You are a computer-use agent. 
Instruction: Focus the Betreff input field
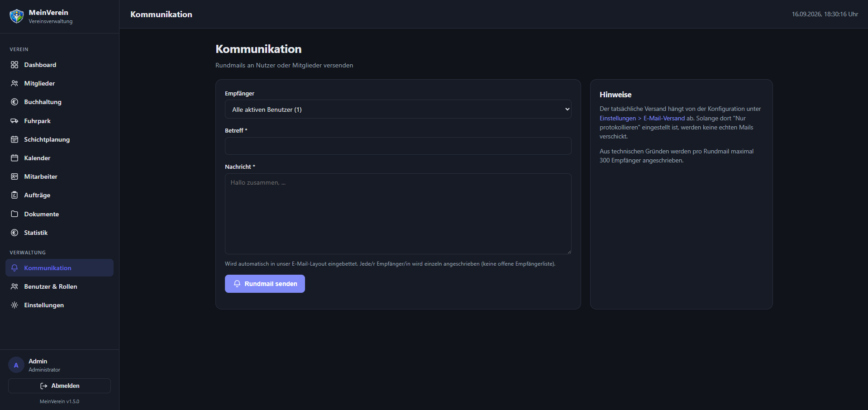coord(398,146)
